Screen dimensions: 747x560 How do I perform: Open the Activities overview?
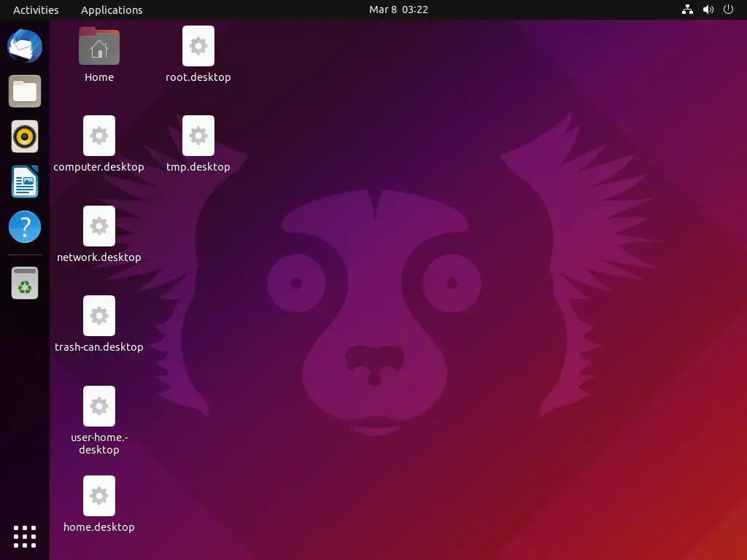click(36, 10)
